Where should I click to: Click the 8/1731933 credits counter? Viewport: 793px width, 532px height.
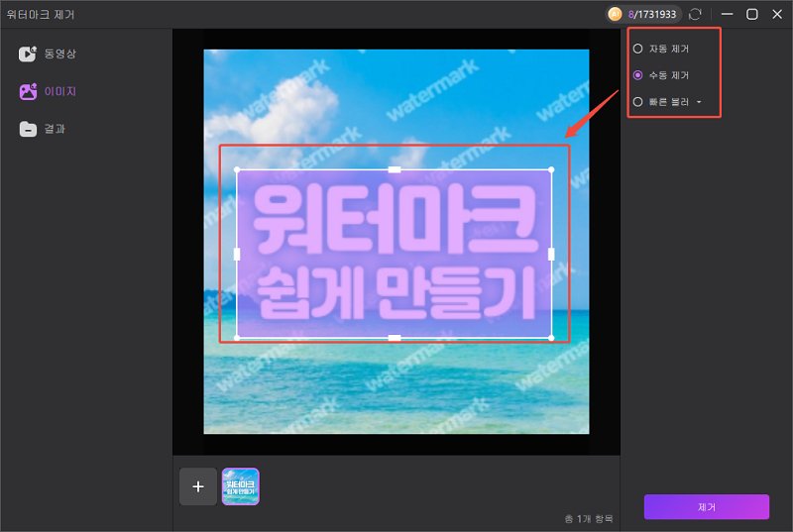click(x=653, y=14)
